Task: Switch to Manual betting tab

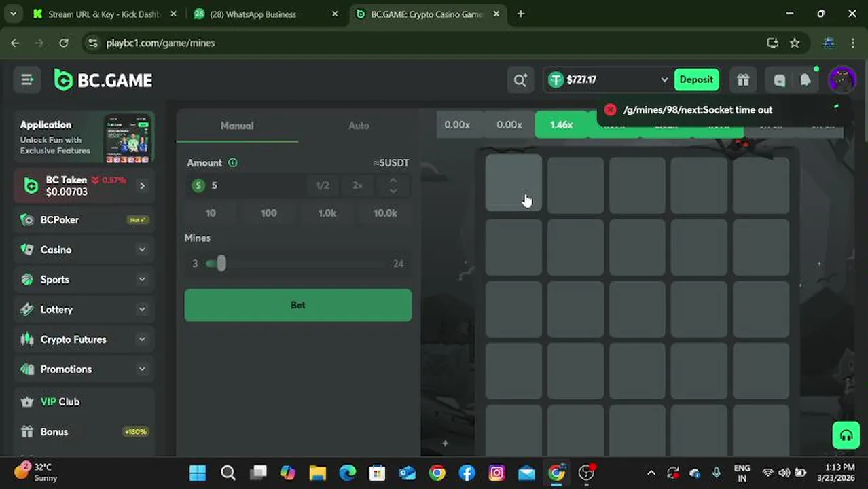Action: (x=237, y=126)
